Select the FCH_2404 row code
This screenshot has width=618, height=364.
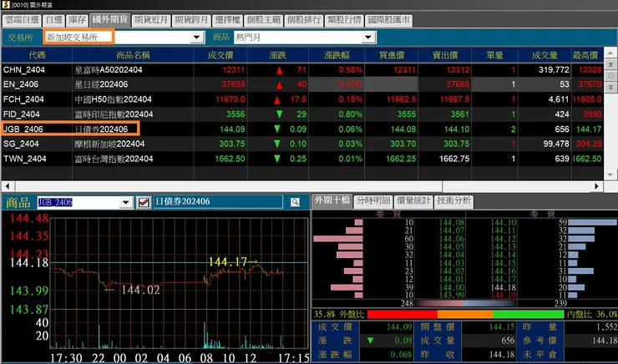coord(23,99)
